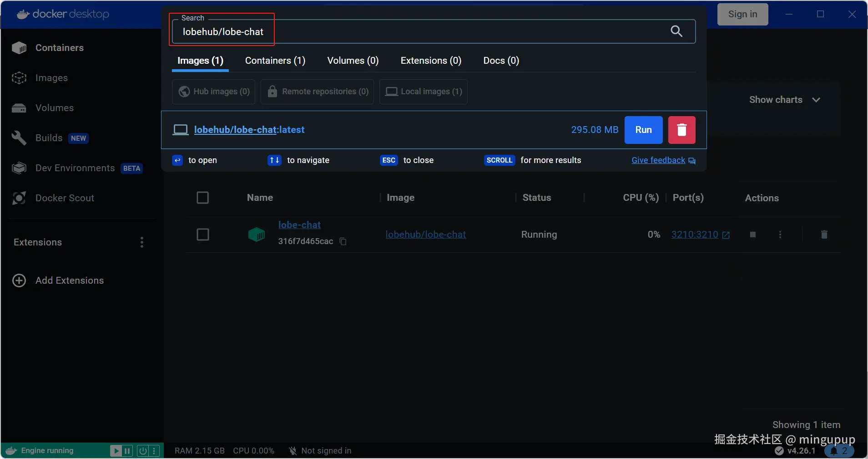This screenshot has height=459, width=868.
Task: Click the Port(s) column header
Action: [688, 198]
